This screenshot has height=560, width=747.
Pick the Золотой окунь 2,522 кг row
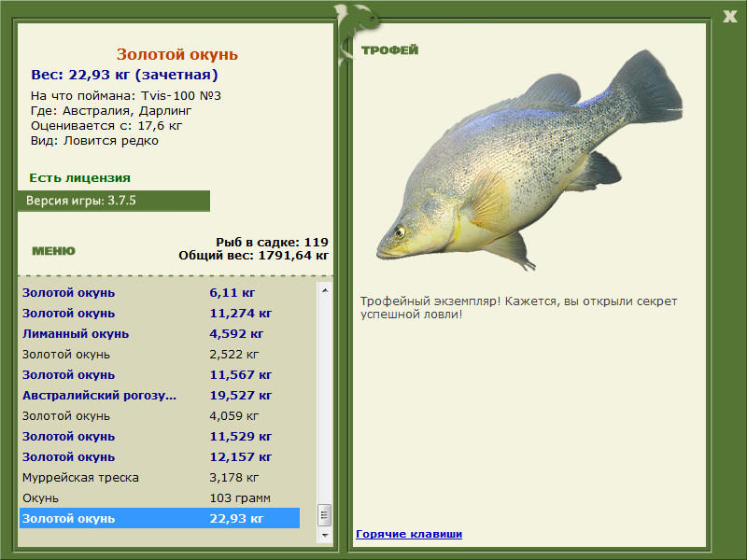[159, 354]
